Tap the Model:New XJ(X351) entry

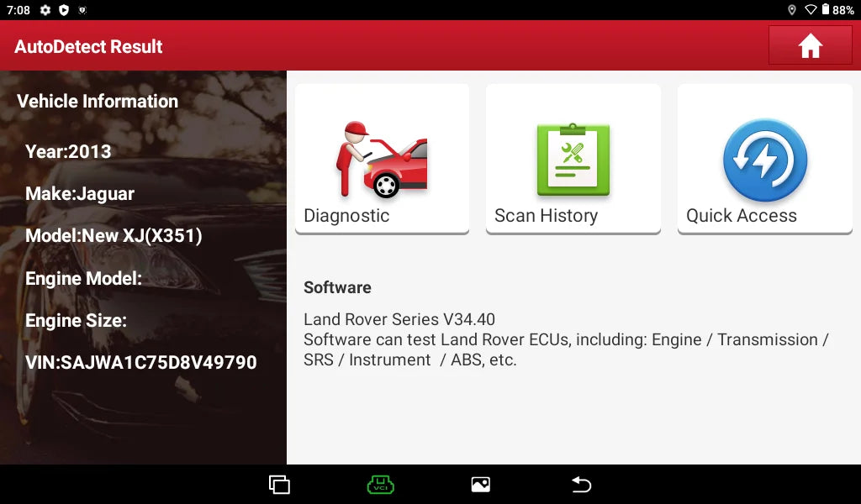(114, 236)
